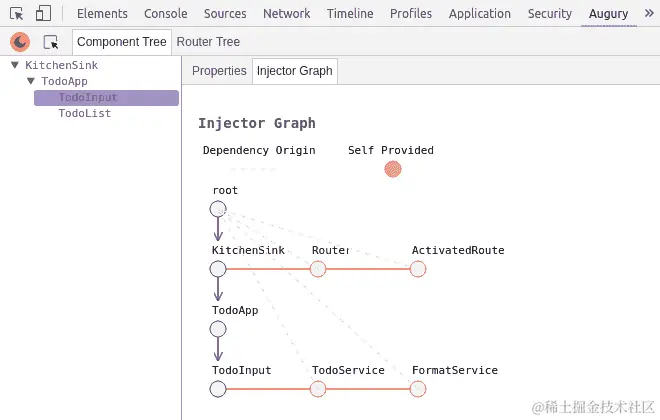Open the Router Tree view
This screenshot has height=420, width=660.
point(208,42)
